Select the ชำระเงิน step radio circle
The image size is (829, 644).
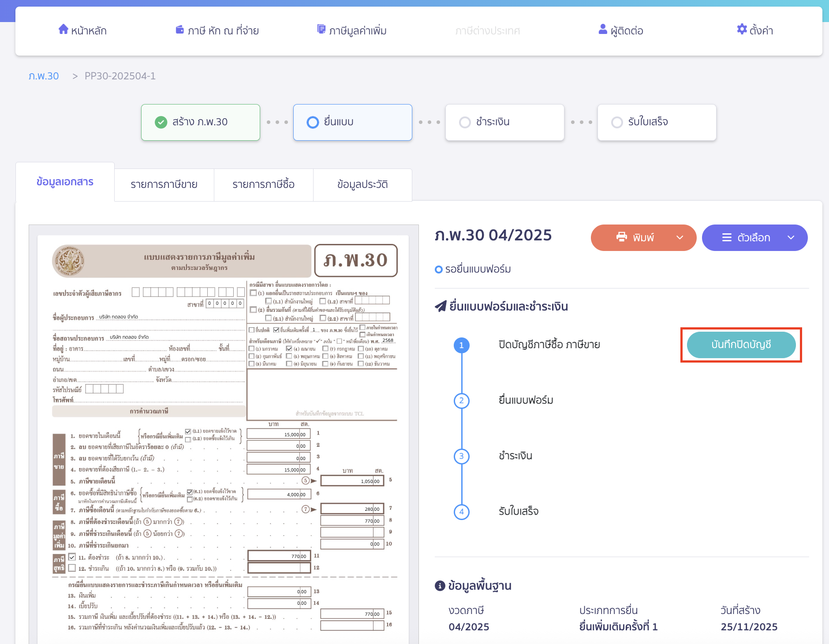coord(465,122)
